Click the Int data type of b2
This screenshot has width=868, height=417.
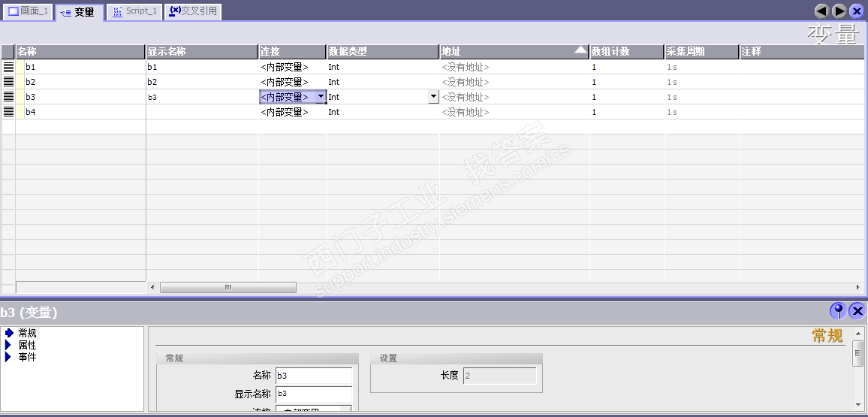pyautogui.click(x=383, y=82)
